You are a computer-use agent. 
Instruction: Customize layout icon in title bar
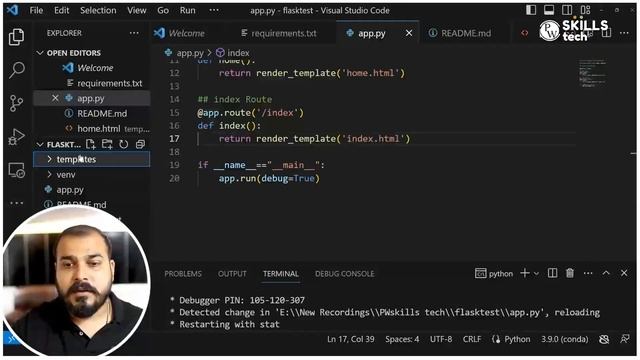pyautogui.click(x=585, y=10)
